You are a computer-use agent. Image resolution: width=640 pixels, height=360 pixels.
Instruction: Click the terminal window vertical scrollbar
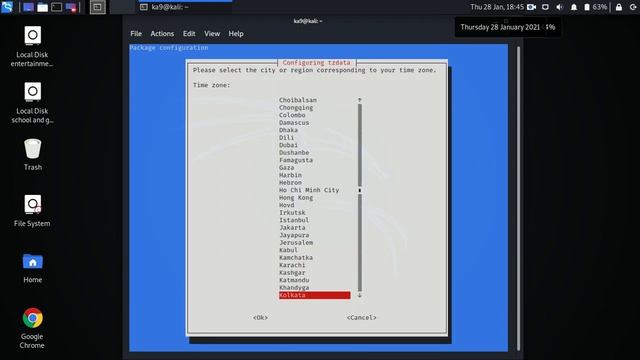click(518, 198)
